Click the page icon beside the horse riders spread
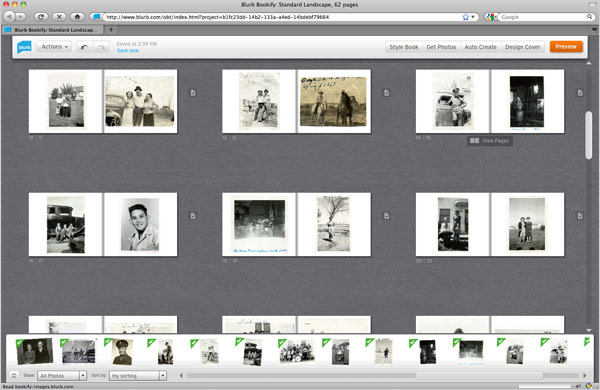The image size is (600, 390). click(x=386, y=93)
